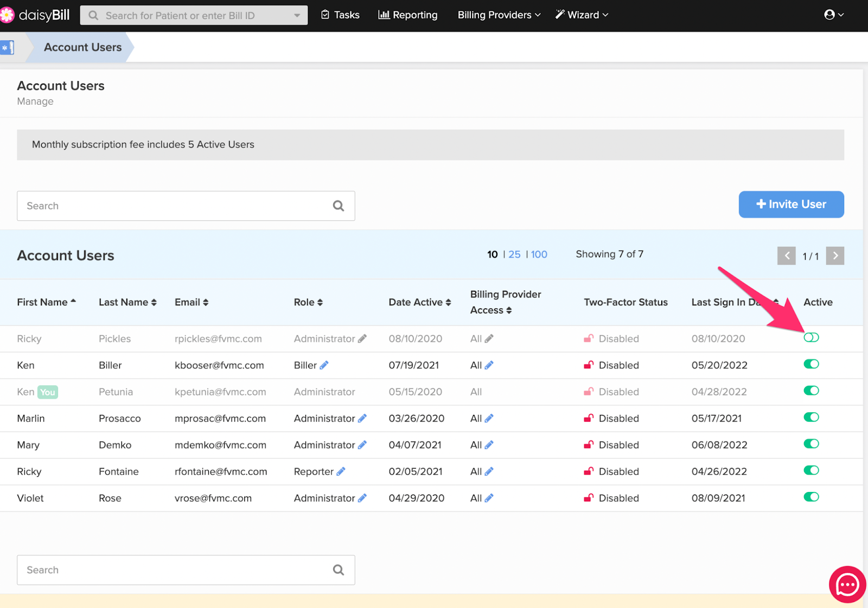
Task: Open the chat bubble in bottom corner
Action: coord(846,584)
